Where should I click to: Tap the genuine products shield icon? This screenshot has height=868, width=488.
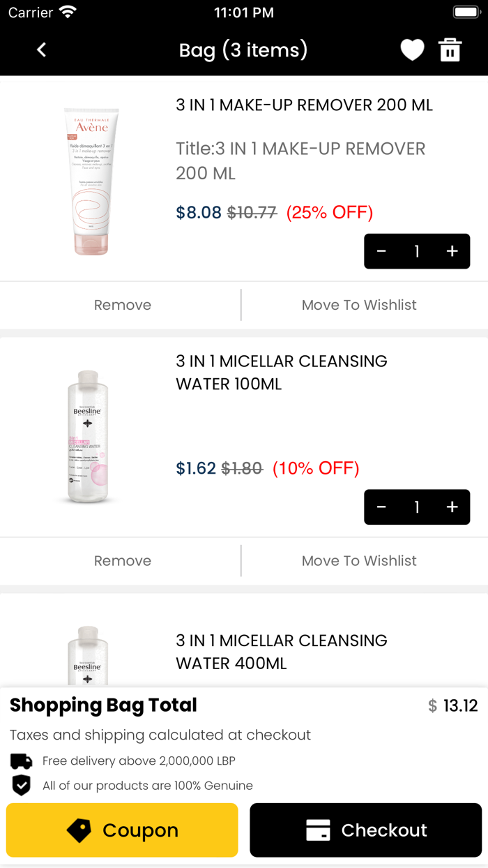[22, 786]
